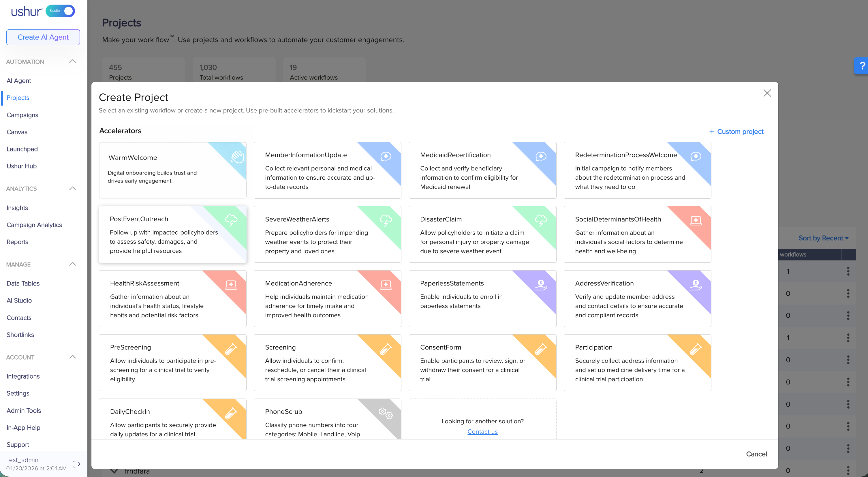
Task: Click laptop medical icon on HealthRiskAssessment card
Action: [x=231, y=285]
